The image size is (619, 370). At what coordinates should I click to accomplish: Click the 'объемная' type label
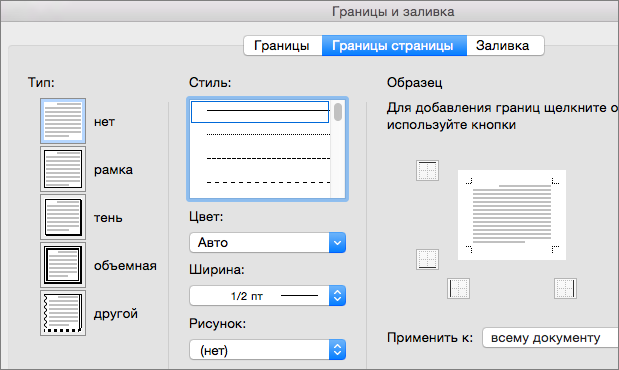point(125,266)
